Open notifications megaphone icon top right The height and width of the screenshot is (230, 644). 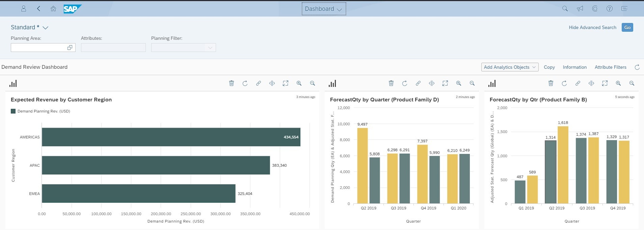(580, 8)
